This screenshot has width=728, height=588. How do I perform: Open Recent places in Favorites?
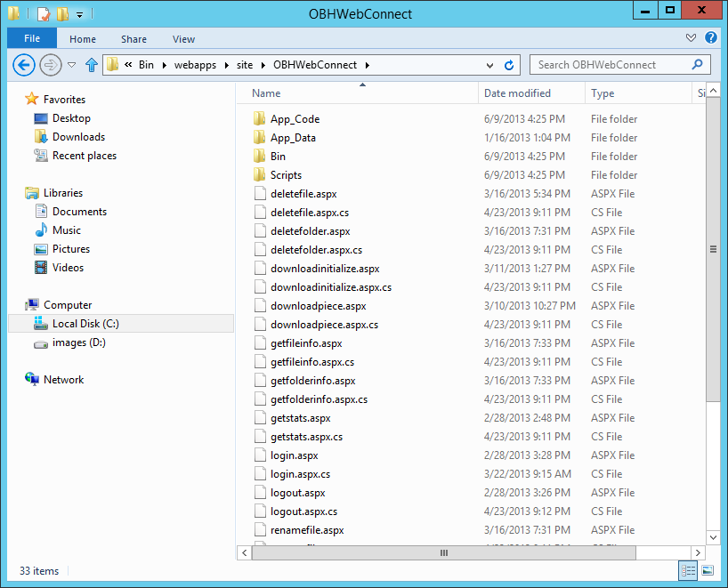(84, 156)
